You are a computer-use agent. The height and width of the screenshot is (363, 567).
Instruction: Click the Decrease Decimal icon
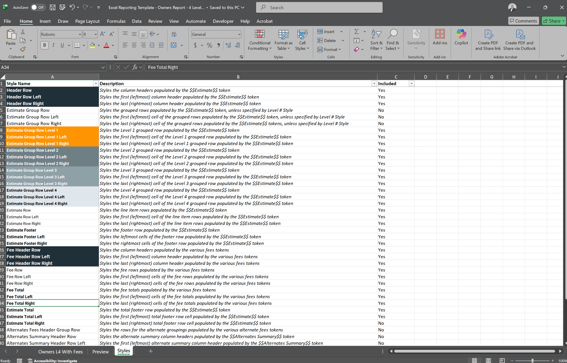pyautogui.click(x=237, y=45)
